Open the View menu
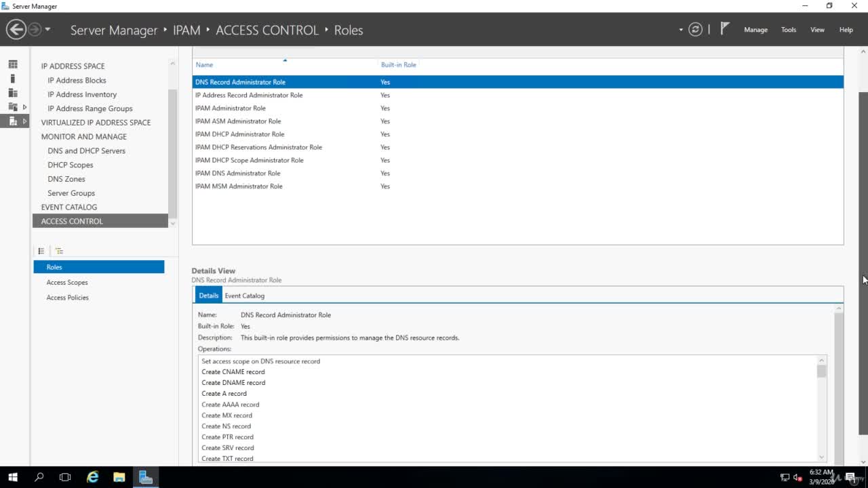This screenshot has height=488, width=868. click(817, 30)
